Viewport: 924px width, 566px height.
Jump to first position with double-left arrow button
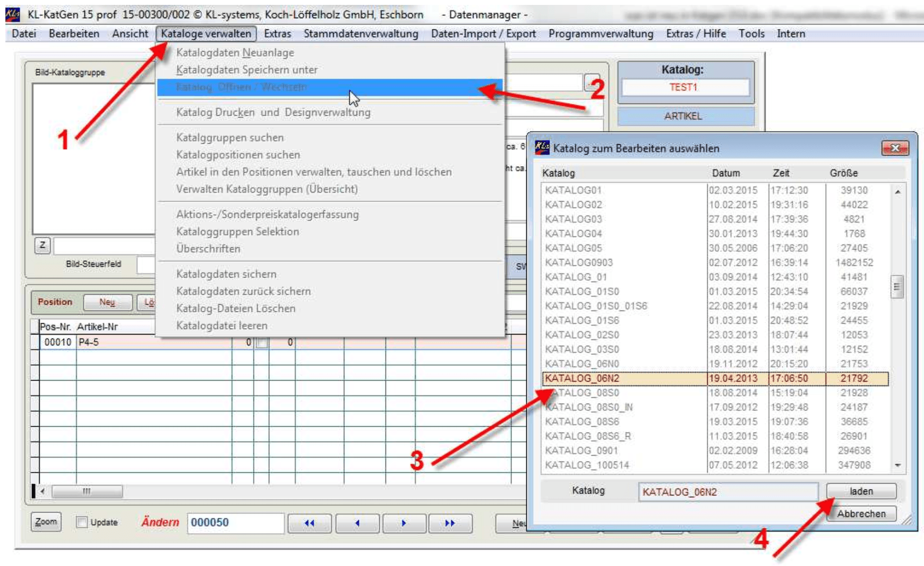pyautogui.click(x=309, y=523)
